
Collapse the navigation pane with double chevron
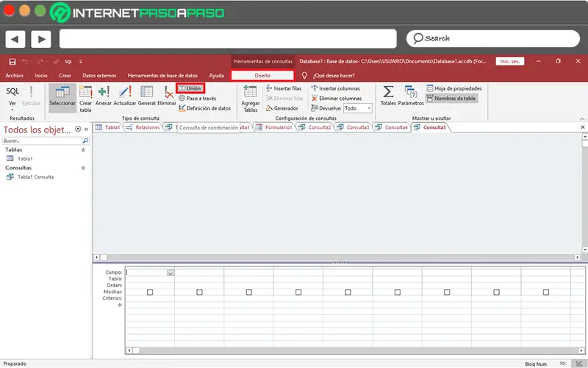86,130
